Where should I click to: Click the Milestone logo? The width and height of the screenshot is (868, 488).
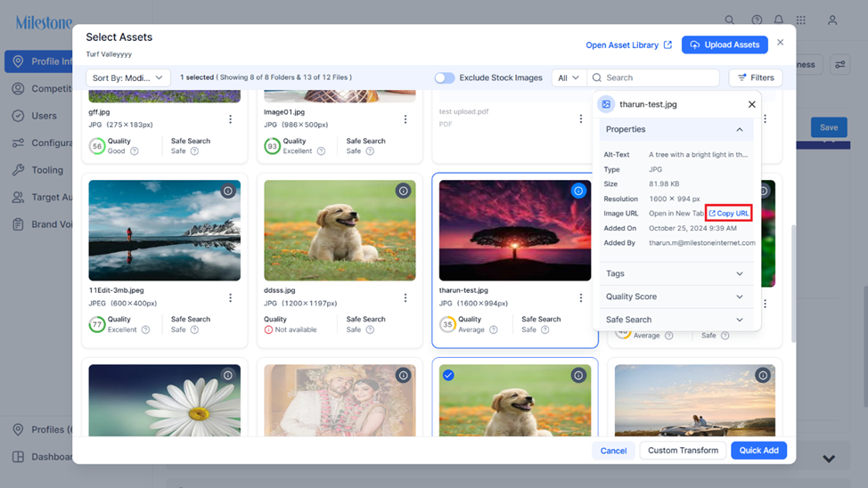click(x=44, y=22)
